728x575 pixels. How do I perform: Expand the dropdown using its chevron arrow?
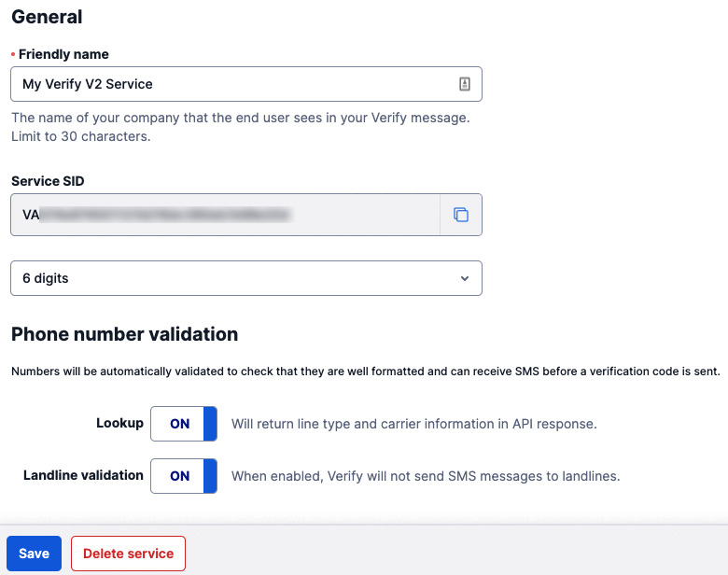[464, 278]
